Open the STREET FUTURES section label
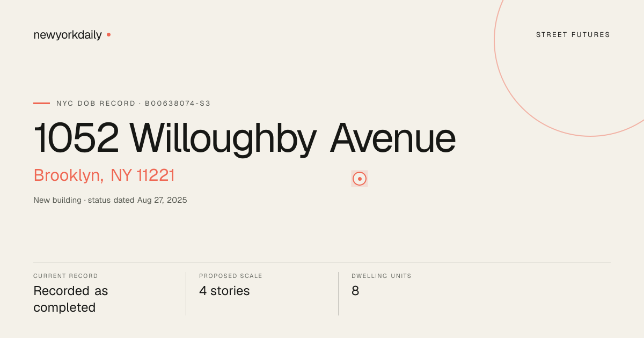This screenshot has width=644, height=338. (x=573, y=35)
